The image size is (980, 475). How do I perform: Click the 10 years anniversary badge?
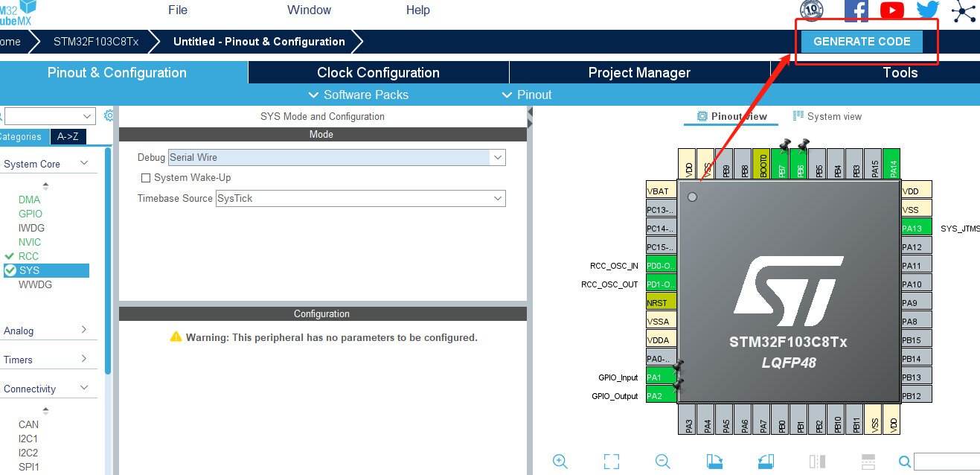coord(811,10)
